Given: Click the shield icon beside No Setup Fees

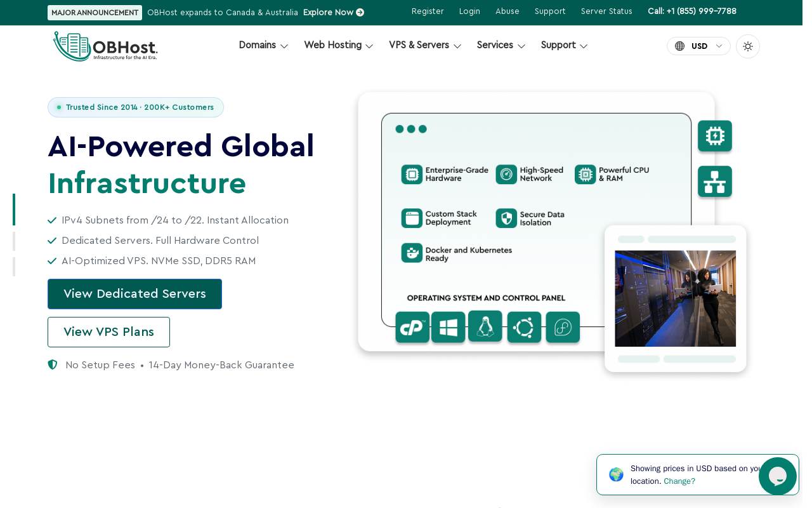Looking at the screenshot, I should point(53,365).
